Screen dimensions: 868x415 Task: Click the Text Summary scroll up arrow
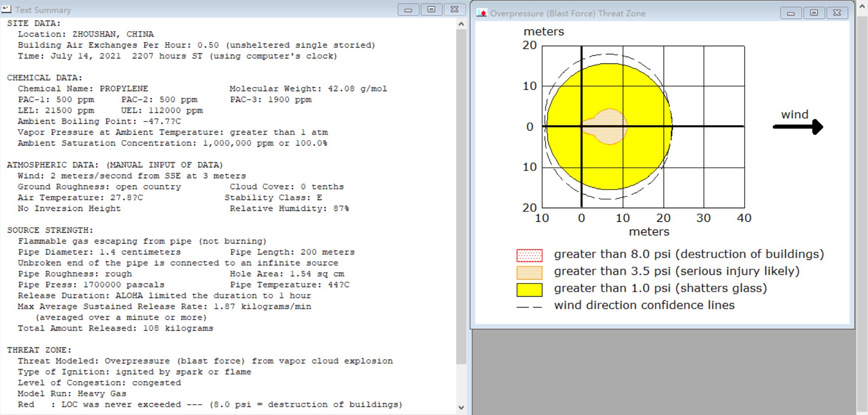461,24
